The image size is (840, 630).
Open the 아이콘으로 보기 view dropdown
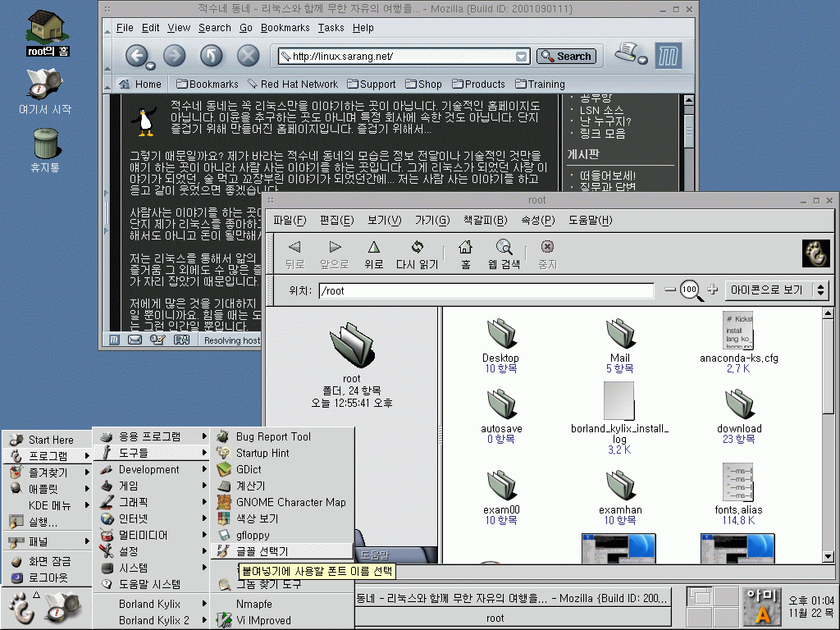(x=776, y=290)
